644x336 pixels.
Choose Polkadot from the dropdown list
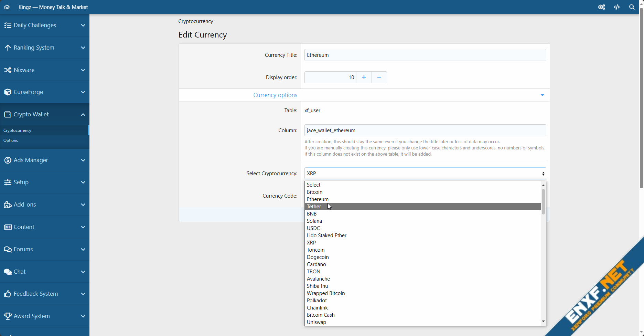tap(422, 301)
